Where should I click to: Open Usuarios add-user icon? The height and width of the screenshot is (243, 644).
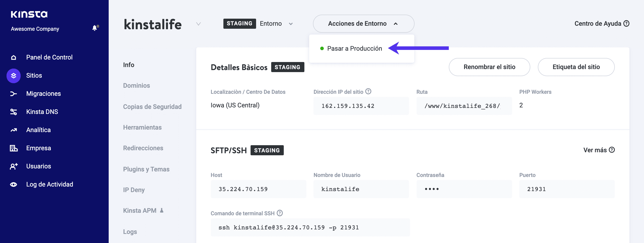point(14,166)
